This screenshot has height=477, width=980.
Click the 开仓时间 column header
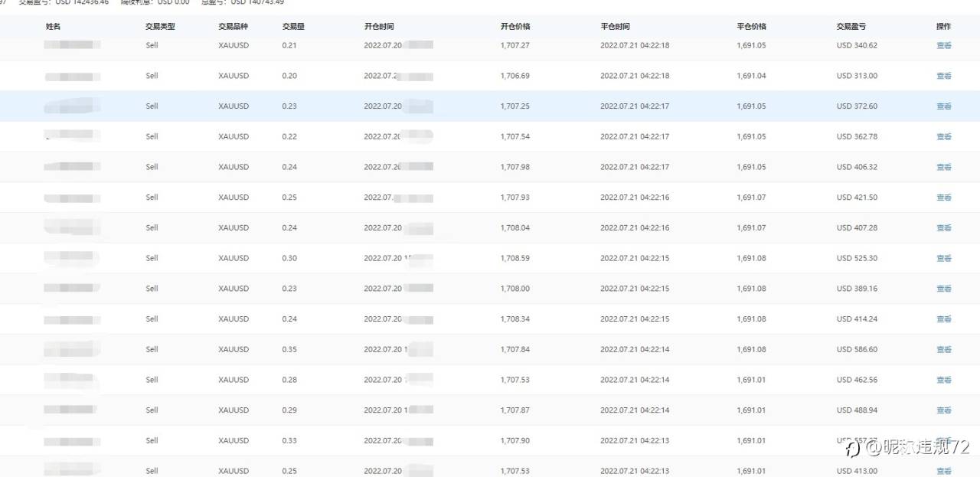pyautogui.click(x=379, y=26)
